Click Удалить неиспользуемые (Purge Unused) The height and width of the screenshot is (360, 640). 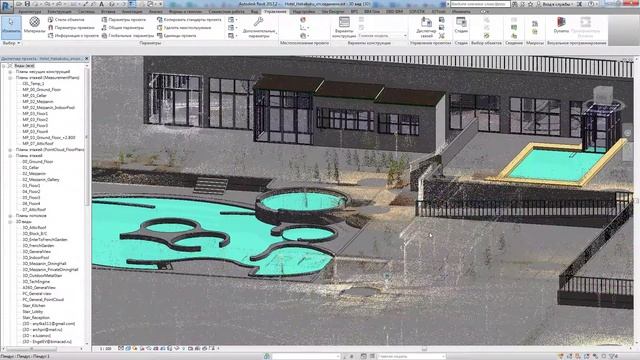(x=184, y=28)
